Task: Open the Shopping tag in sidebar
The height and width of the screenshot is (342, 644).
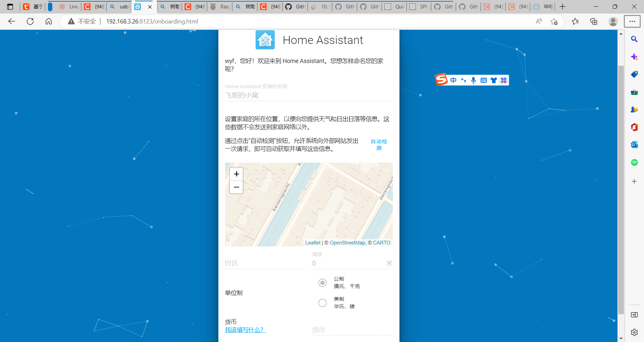Action: pyautogui.click(x=634, y=74)
